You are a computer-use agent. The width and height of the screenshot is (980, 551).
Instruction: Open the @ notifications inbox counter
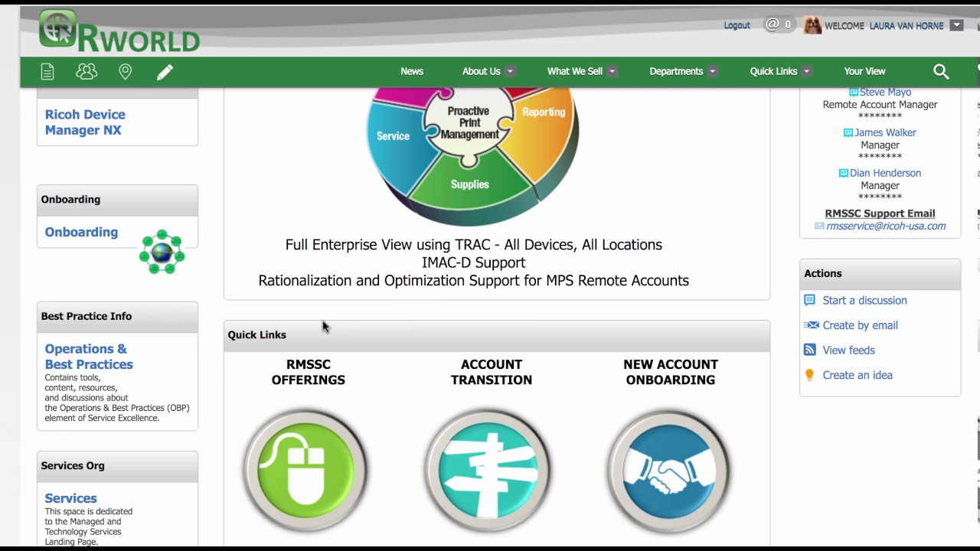click(779, 25)
